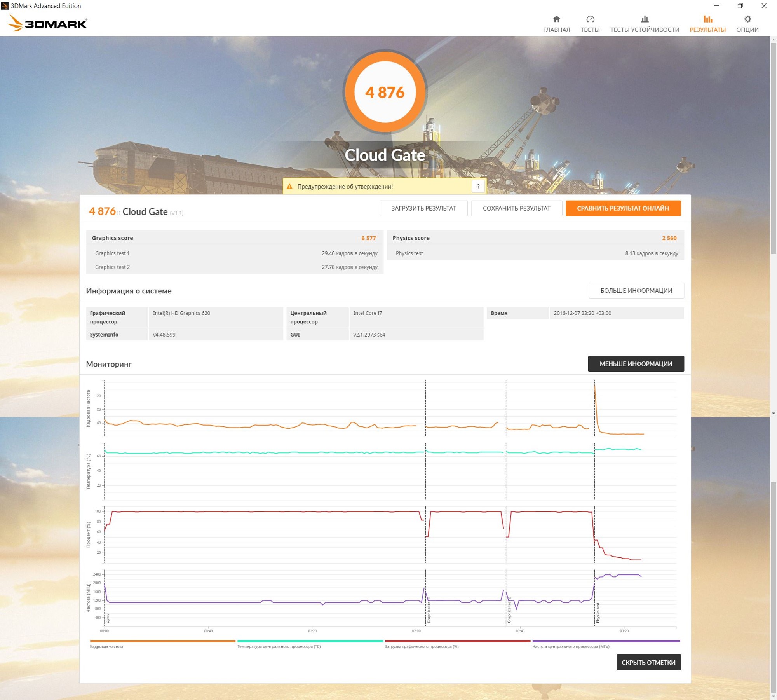Viewport: 777px width, 700px height.
Task: Click the 3DMark logo
Action: (x=47, y=23)
